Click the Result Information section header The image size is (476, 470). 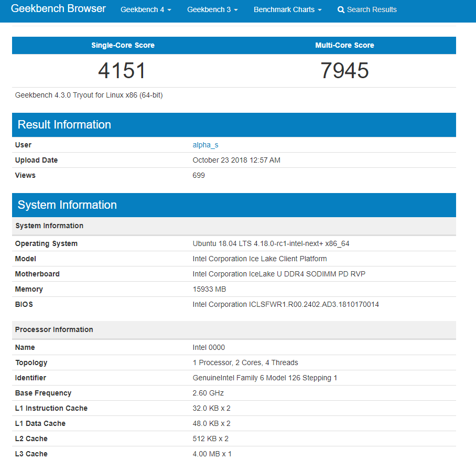click(x=234, y=125)
